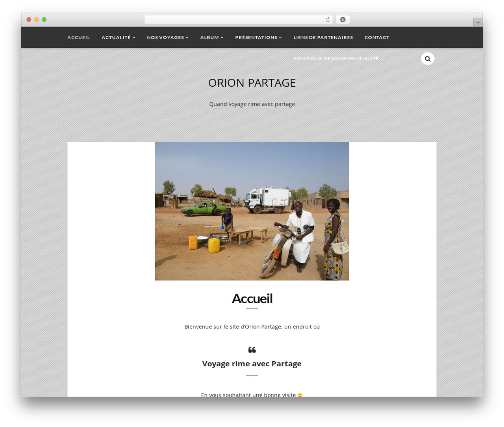Expand the Actualité submenu chevron
Image resolution: width=504 pixels, height=427 pixels.
click(x=134, y=37)
